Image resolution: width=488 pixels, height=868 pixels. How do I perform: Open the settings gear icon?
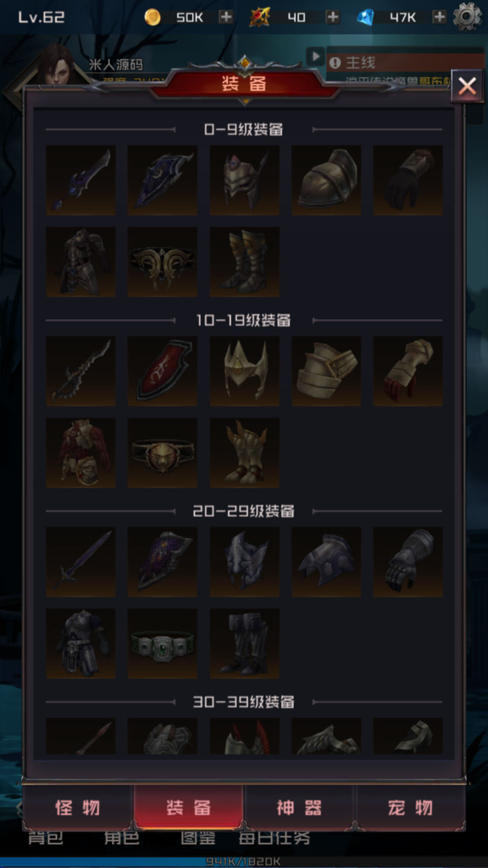click(x=467, y=17)
